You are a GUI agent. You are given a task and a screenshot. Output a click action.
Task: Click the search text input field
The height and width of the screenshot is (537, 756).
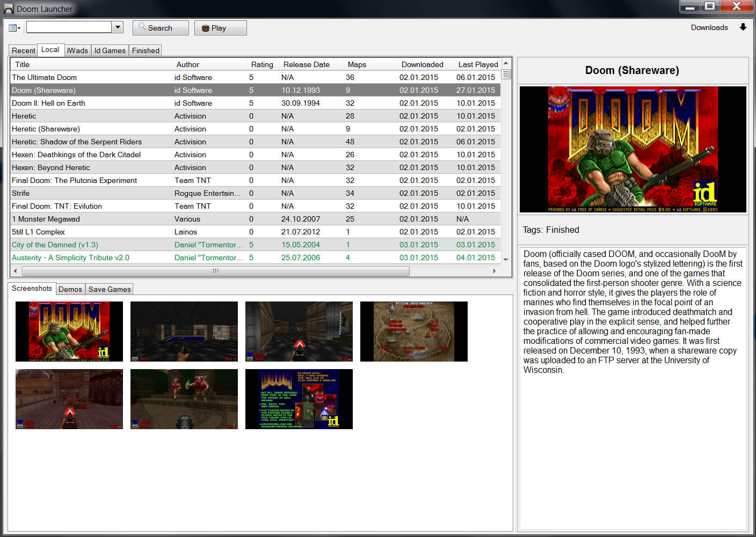[69, 27]
